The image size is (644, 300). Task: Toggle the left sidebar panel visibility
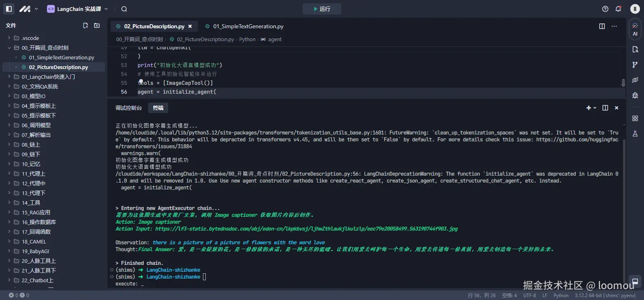click(9, 9)
